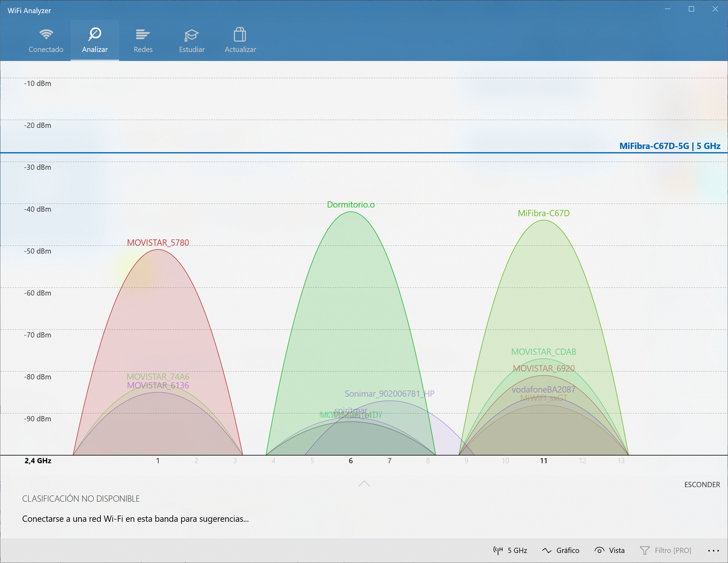
Task: Click the Filtro [PRO] funnel icon
Action: click(645, 550)
